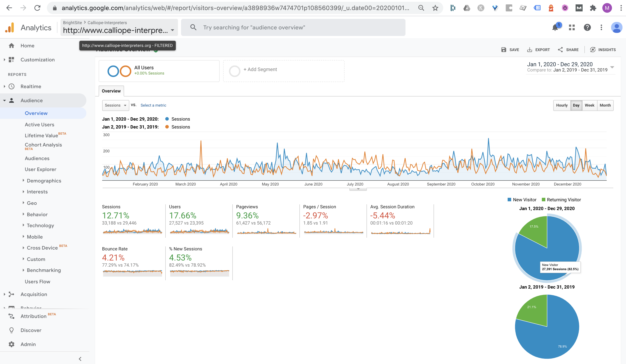Open the Sessions metric dropdown
Viewport: 626px width, 364px height.
(115, 105)
